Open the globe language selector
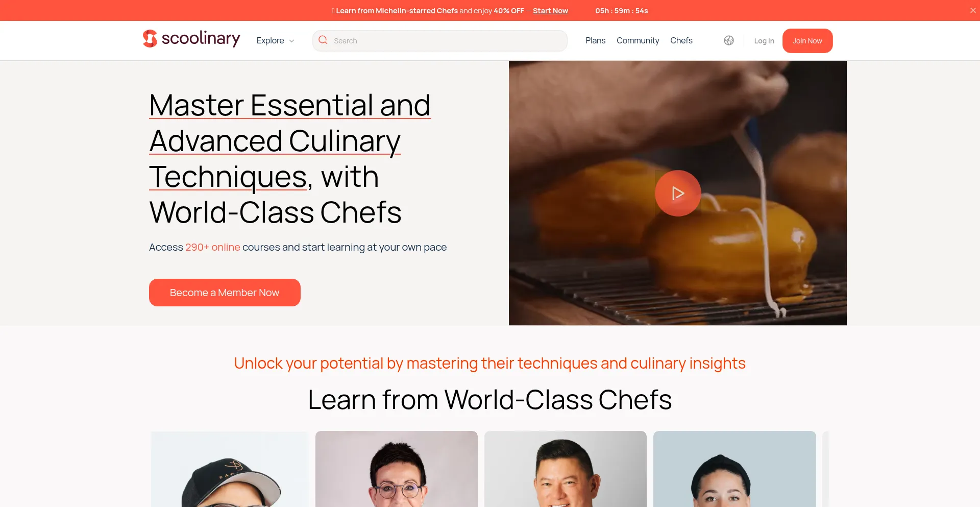Screen dimensions: 980x507 pyautogui.click(x=729, y=40)
